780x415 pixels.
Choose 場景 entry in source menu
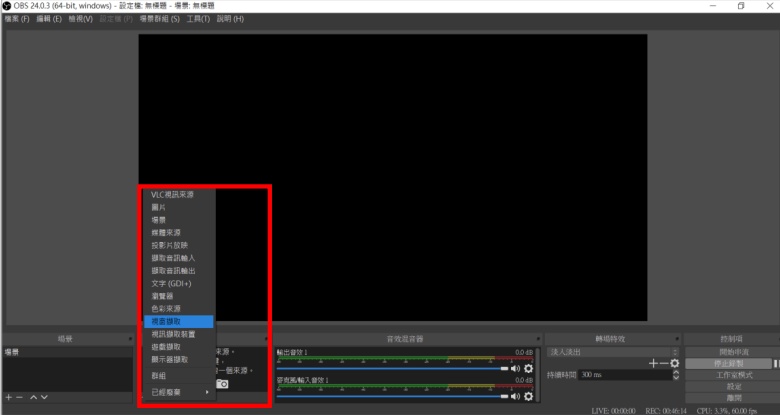(x=179, y=220)
